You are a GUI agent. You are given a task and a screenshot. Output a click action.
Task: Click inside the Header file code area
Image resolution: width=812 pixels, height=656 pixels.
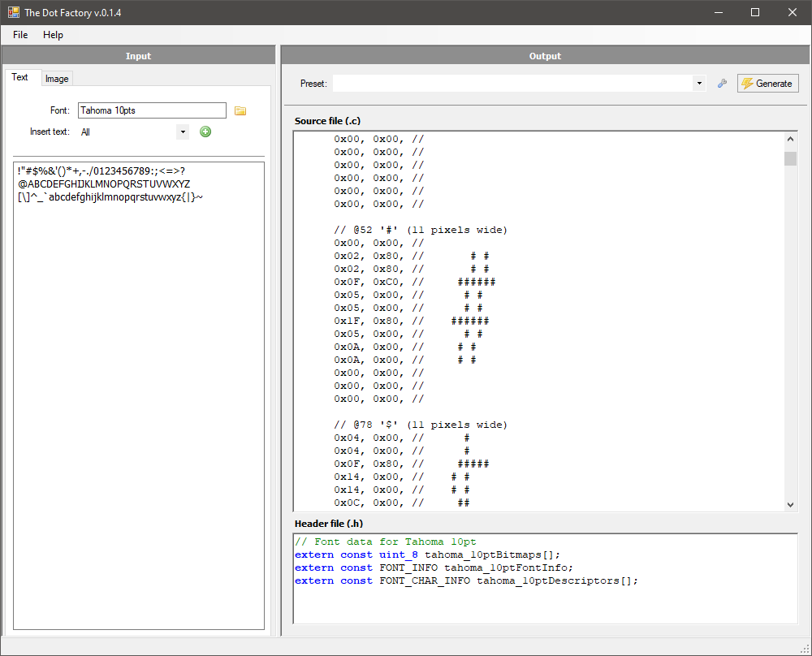point(544,601)
